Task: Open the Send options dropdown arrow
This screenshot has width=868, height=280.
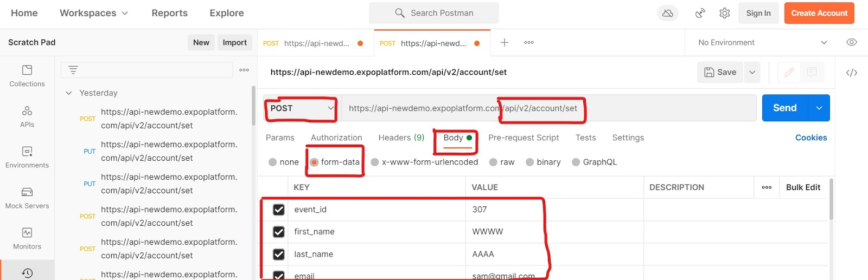Action: (819, 108)
